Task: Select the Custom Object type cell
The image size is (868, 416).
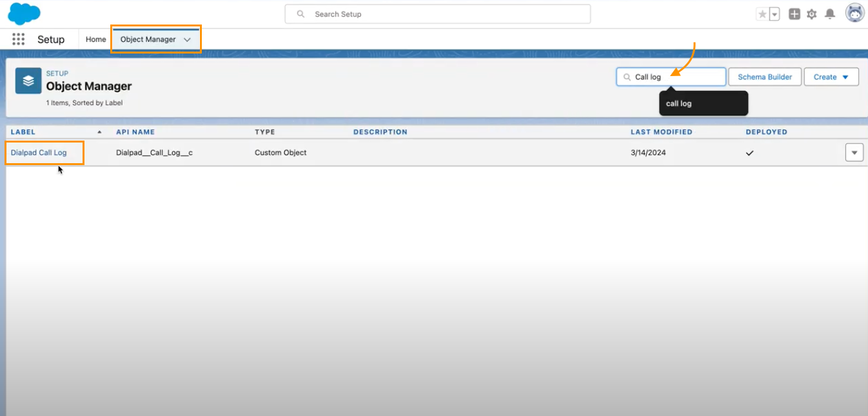Action: coord(281,153)
